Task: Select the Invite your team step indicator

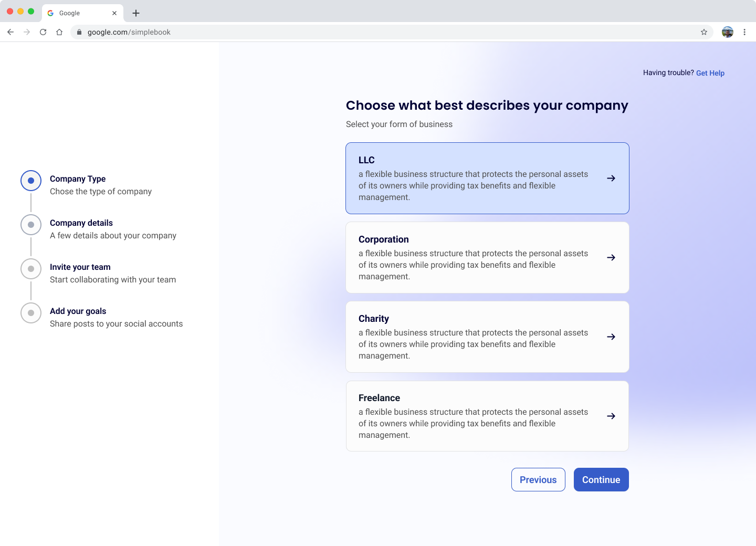Action: point(31,269)
